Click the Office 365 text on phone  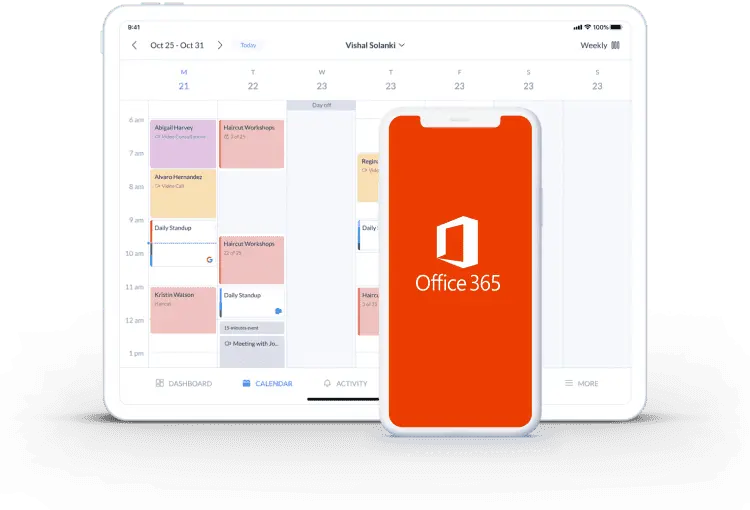458,283
